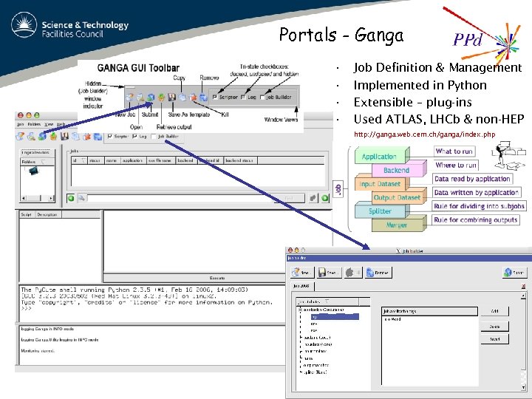Viewport: 532px width, 399px height.
Task: Click application column header in Jobs table
Action: [x=134, y=160]
